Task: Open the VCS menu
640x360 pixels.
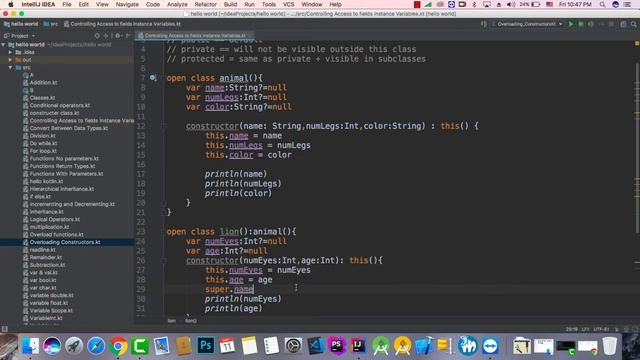Action: pyautogui.click(x=288, y=4)
